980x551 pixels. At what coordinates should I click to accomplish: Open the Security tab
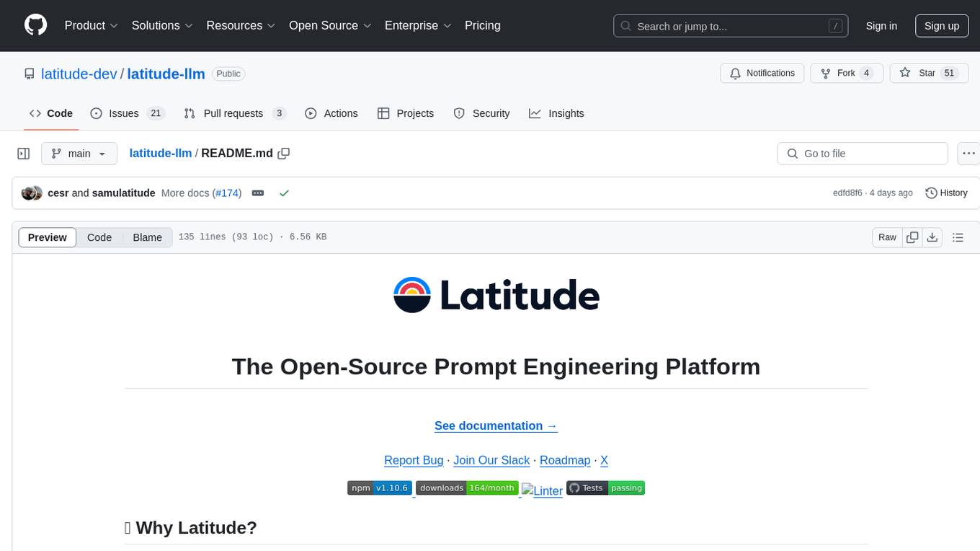[x=481, y=113]
